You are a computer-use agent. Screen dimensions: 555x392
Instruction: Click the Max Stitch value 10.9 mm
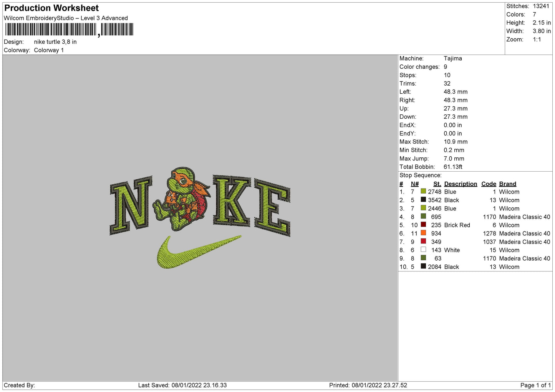(x=456, y=142)
